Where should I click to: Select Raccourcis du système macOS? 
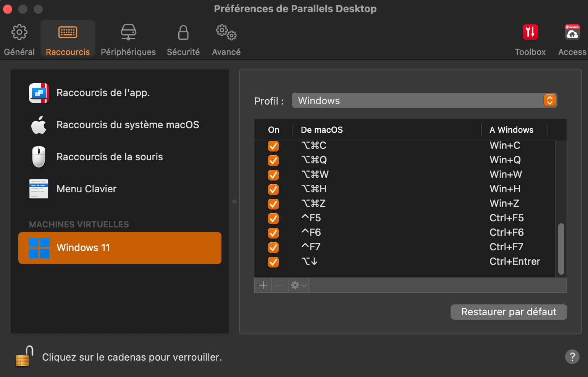tap(120, 125)
